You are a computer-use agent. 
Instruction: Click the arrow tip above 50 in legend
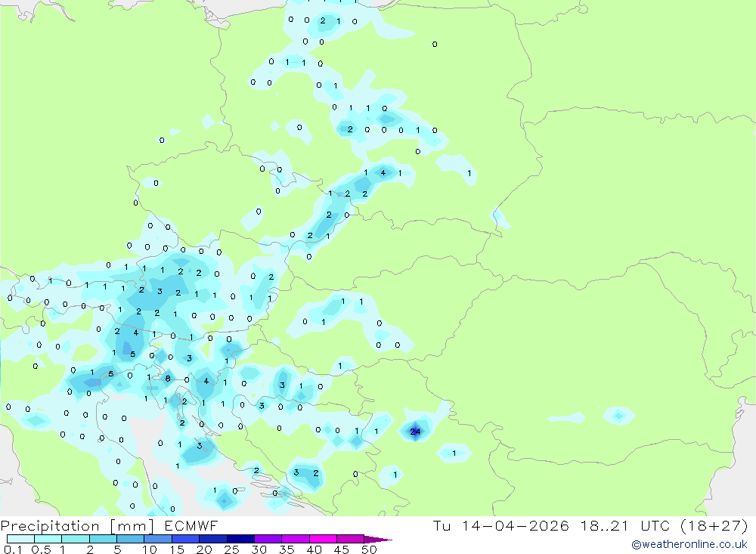[x=379, y=540]
